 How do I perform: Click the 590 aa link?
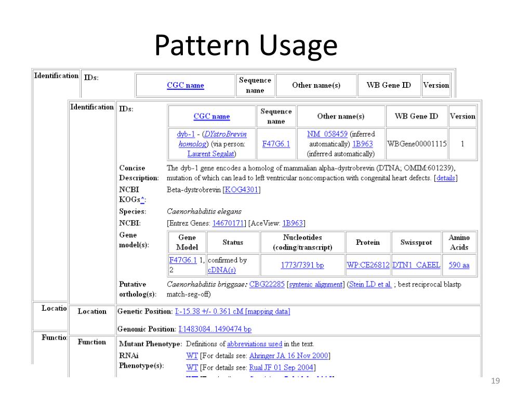point(459,265)
